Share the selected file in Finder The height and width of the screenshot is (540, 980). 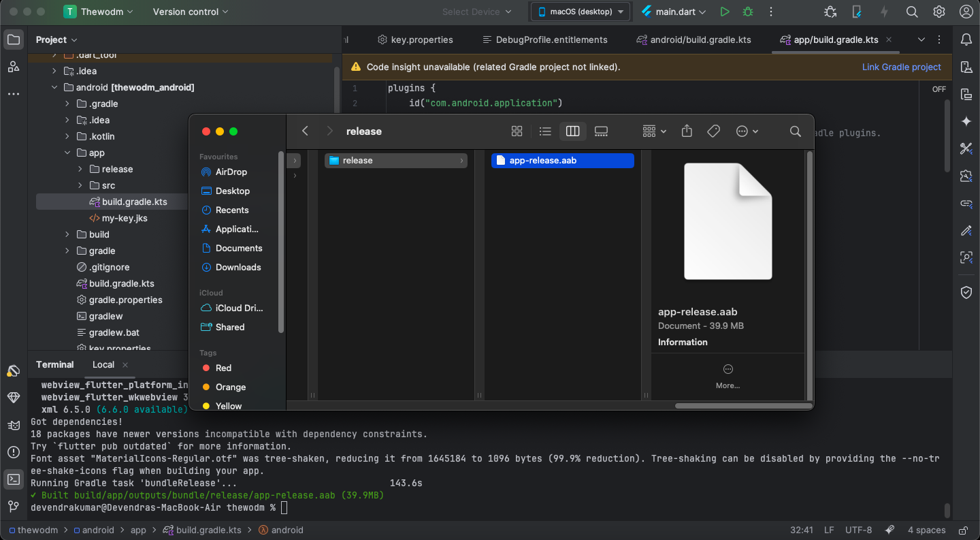click(687, 131)
